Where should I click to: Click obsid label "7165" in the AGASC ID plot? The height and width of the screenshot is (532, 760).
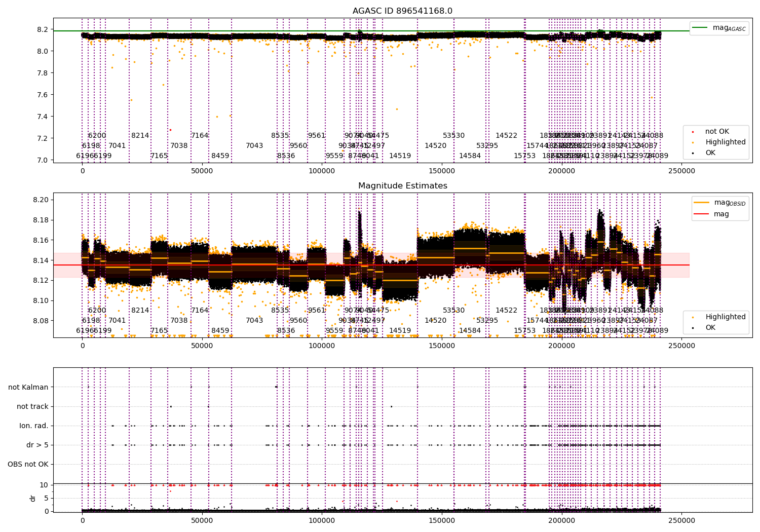[159, 156]
